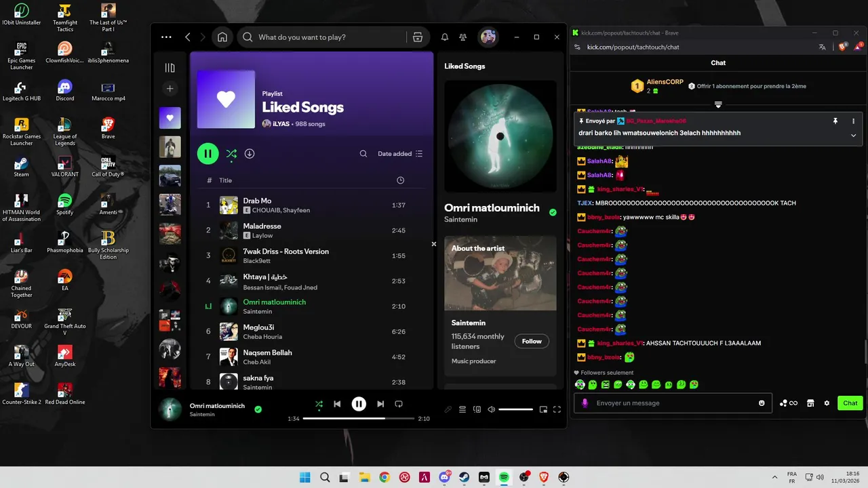The image size is (868, 488).
Task: Mute Spotify volume speaker icon
Action: coord(492,409)
